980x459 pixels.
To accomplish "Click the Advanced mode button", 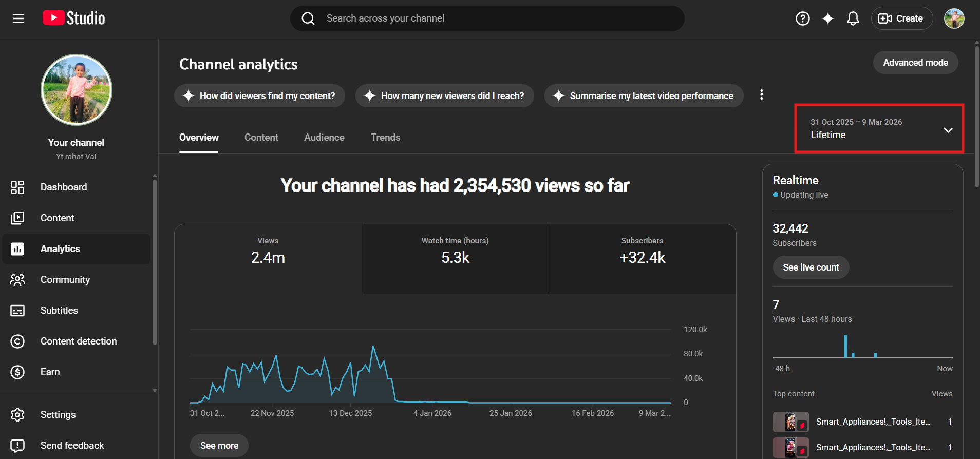I will [915, 63].
